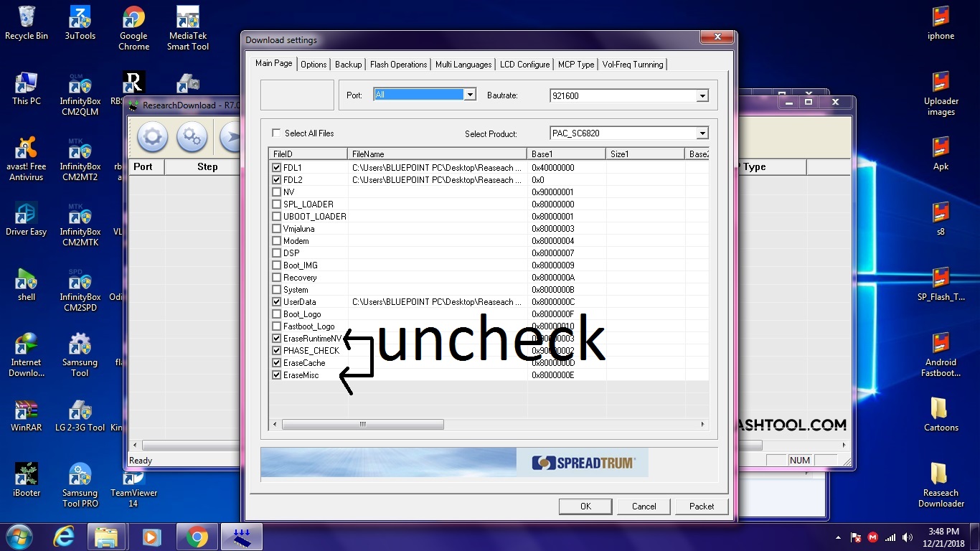
Task: Click the FileName column header
Action: click(x=437, y=154)
